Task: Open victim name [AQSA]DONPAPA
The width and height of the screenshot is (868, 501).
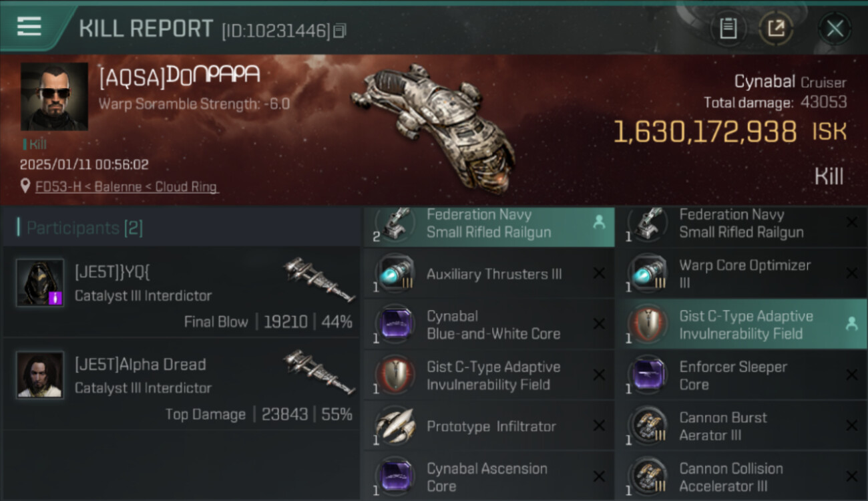Action: 179,77
